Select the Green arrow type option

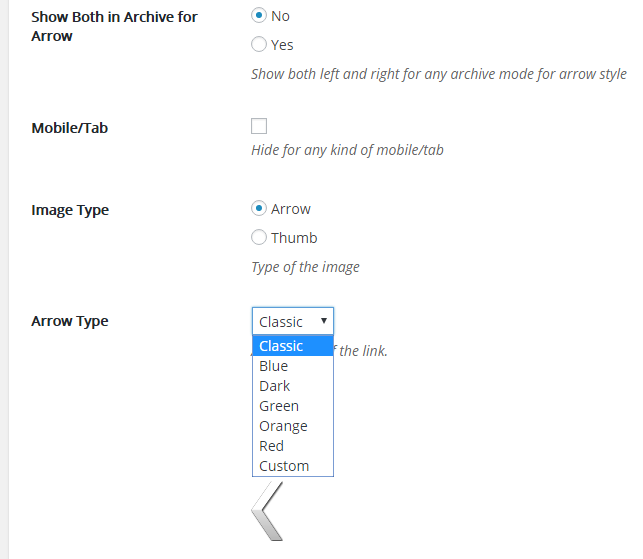278,406
